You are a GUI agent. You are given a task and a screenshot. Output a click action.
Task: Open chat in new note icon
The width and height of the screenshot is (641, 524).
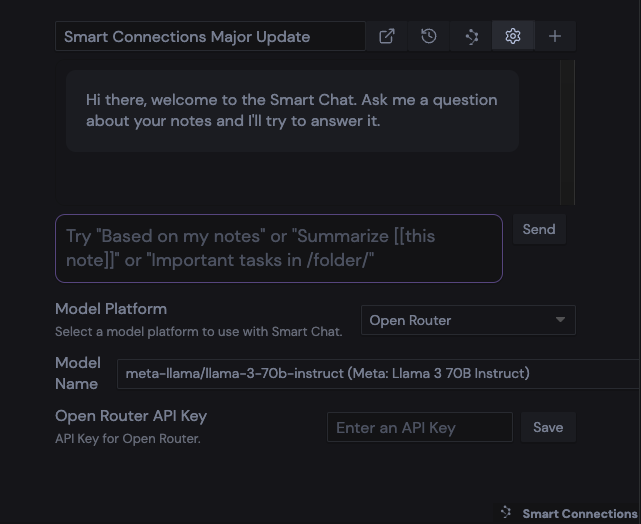coord(387,36)
